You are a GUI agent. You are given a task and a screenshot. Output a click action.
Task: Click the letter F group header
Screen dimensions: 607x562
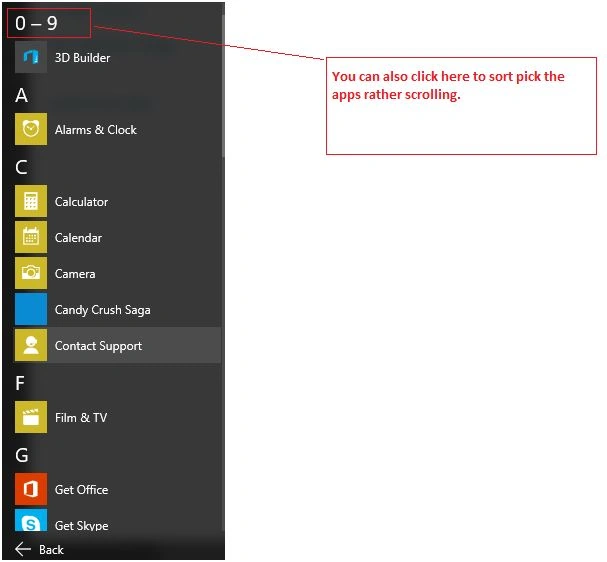(x=20, y=383)
